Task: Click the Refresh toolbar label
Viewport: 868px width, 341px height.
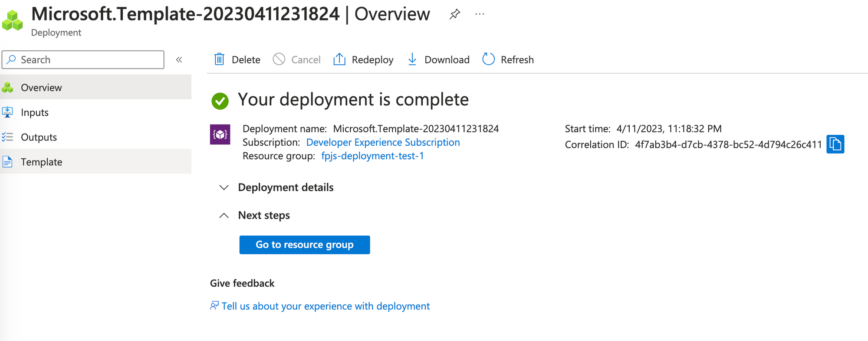Action: tap(517, 59)
